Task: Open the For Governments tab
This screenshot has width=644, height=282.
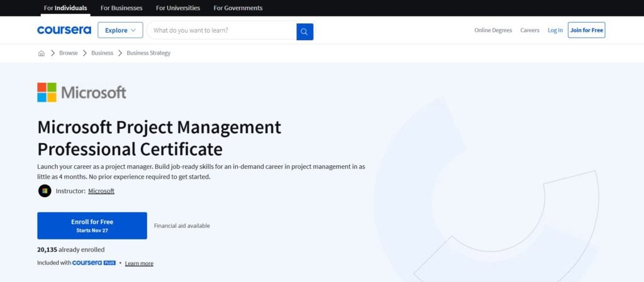Action: click(238, 8)
